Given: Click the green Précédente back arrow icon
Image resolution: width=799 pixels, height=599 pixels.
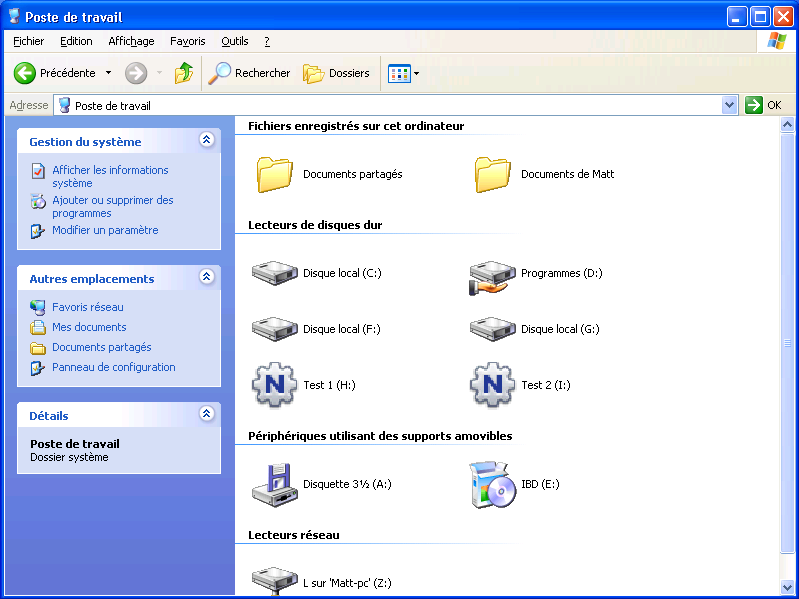Looking at the screenshot, I should click(24, 73).
